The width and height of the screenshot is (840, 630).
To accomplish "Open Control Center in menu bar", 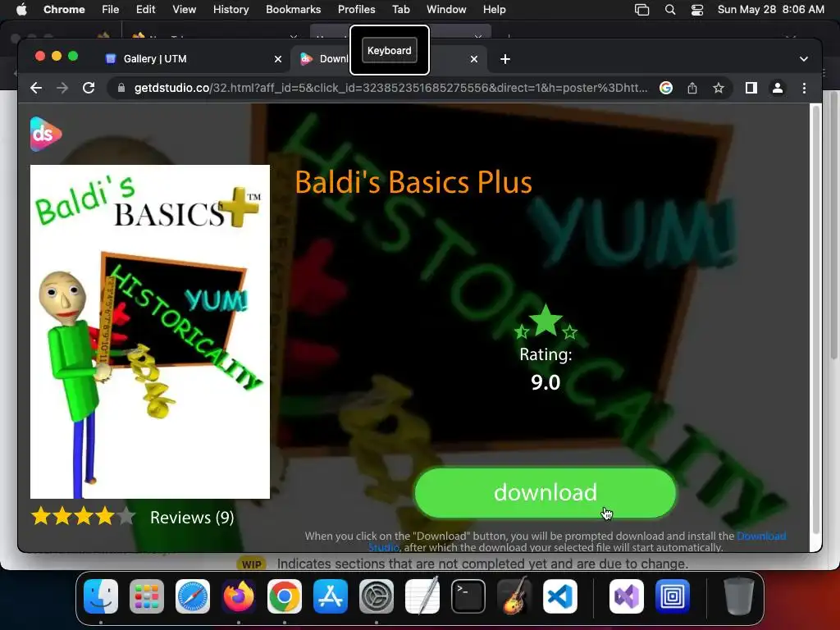I will [697, 10].
